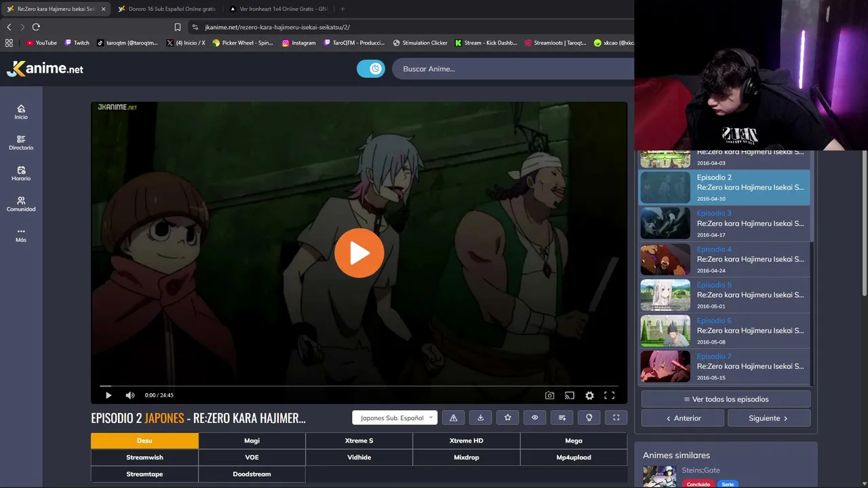
Task: Reload the current page
Action: 36,27
